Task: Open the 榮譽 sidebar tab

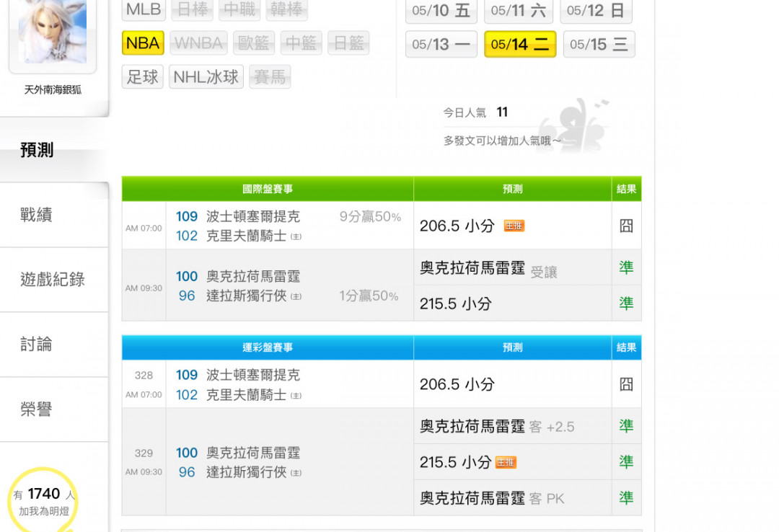Action: click(x=54, y=409)
